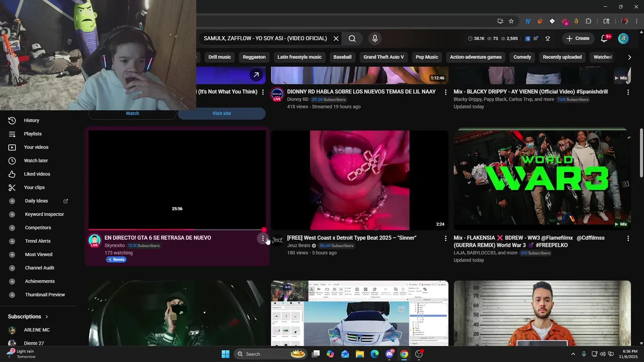Open options menu for the ad video
The image size is (644, 362).
click(263, 93)
